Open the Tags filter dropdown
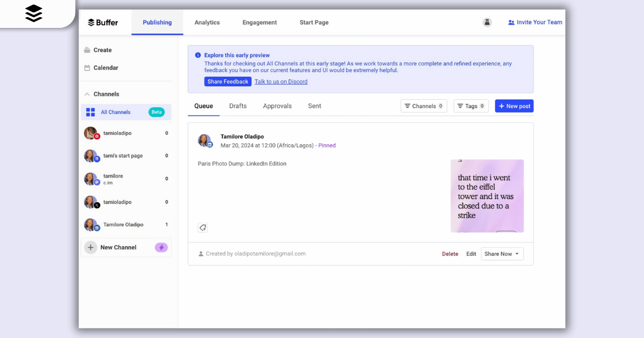Image resolution: width=644 pixels, height=338 pixels. 471,106
